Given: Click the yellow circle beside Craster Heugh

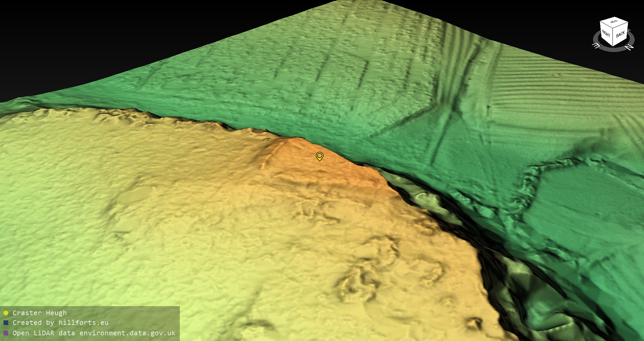Looking at the screenshot, I should click(x=6, y=313).
